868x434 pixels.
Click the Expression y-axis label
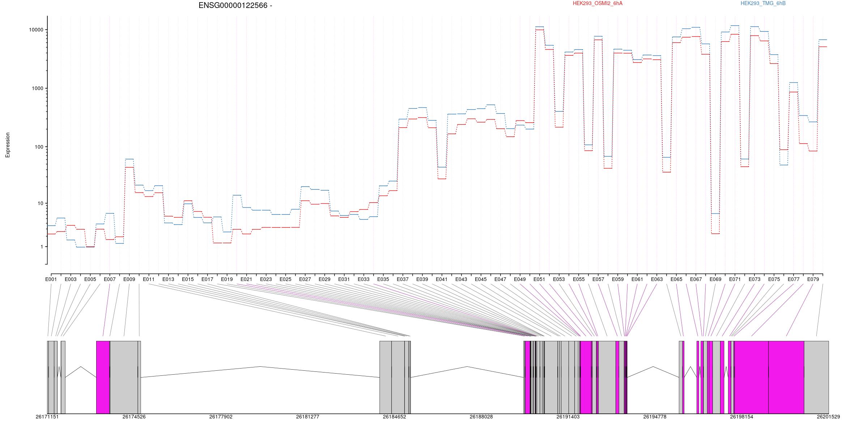(x=8, y=145)
